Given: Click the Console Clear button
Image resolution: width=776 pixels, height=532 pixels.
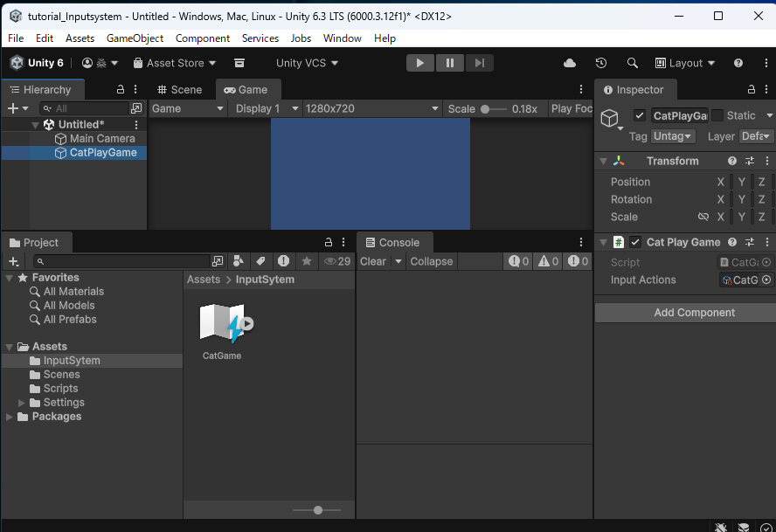Looking at the screenshot, I should coord(373,261).
